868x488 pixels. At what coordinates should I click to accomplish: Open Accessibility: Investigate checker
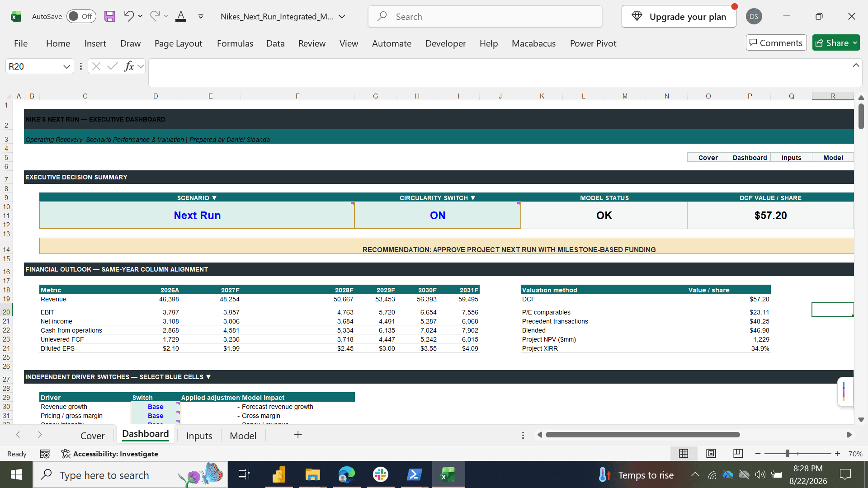point(110,454)
